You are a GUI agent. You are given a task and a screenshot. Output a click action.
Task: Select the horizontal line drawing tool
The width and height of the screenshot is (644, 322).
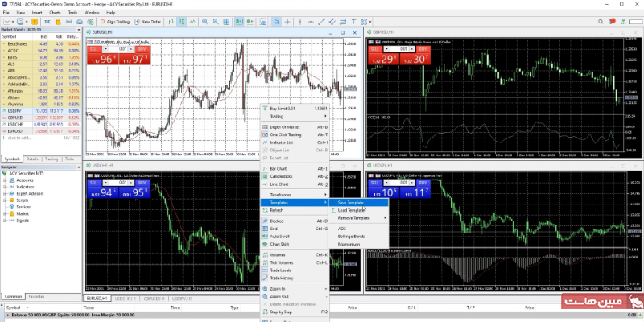click(311, 22)
